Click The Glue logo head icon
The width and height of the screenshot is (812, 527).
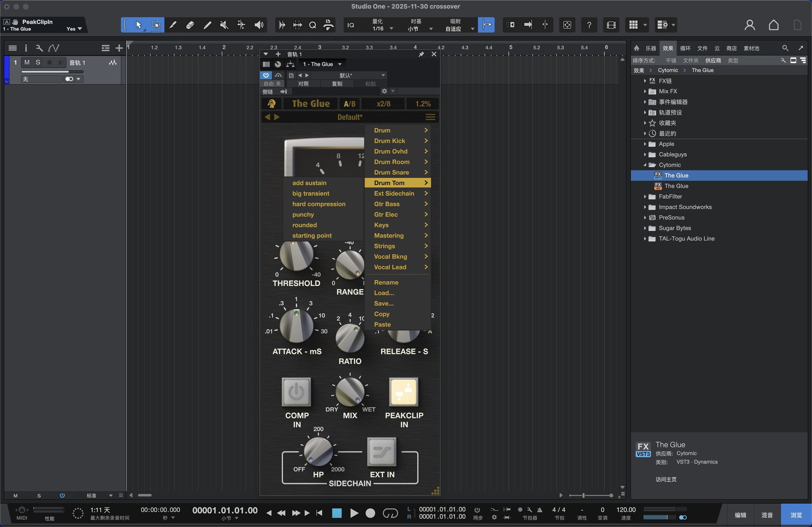pyautogui.click(x=272, y=104)
